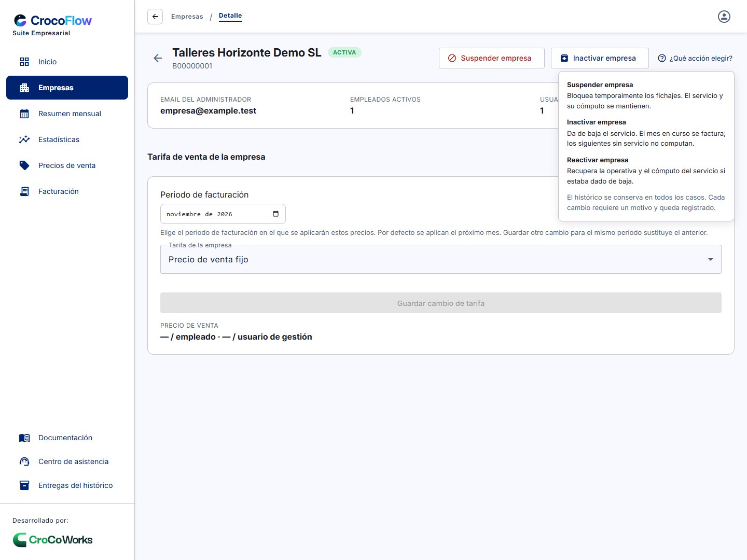Click the Talleres Horizonte Demo SL heading
The height and width of the screenshot is (560, 747).
pos(247,52)
